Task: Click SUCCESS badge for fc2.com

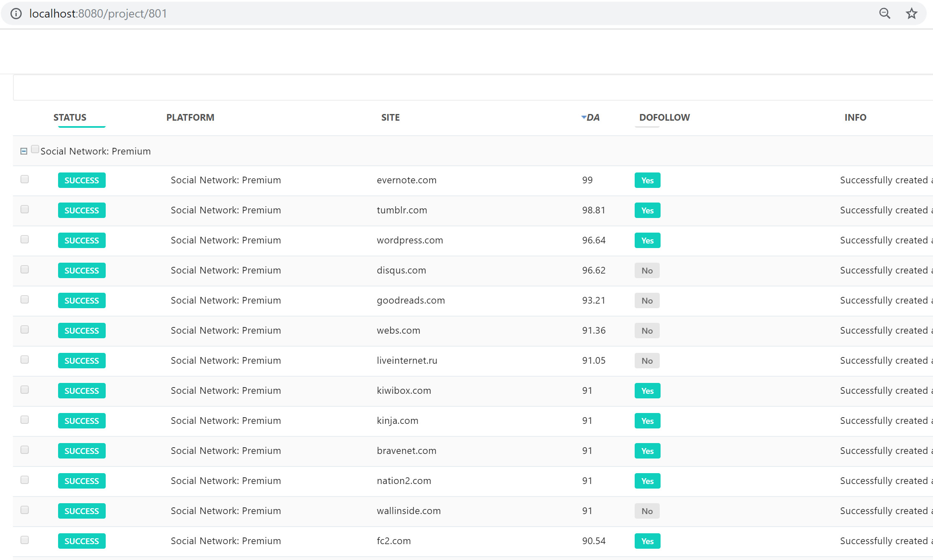Action: [x=82, y=541]
